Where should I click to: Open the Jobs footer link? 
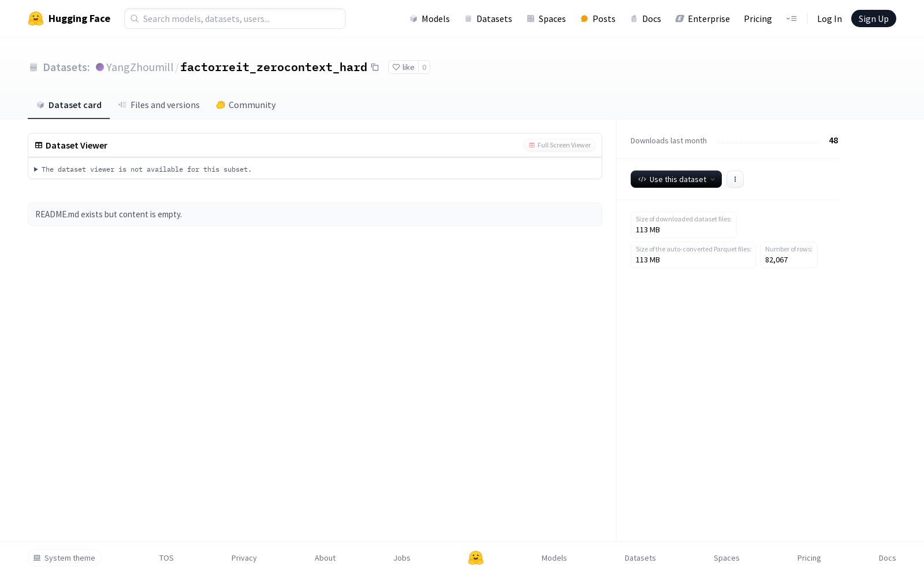click(402, 558)
